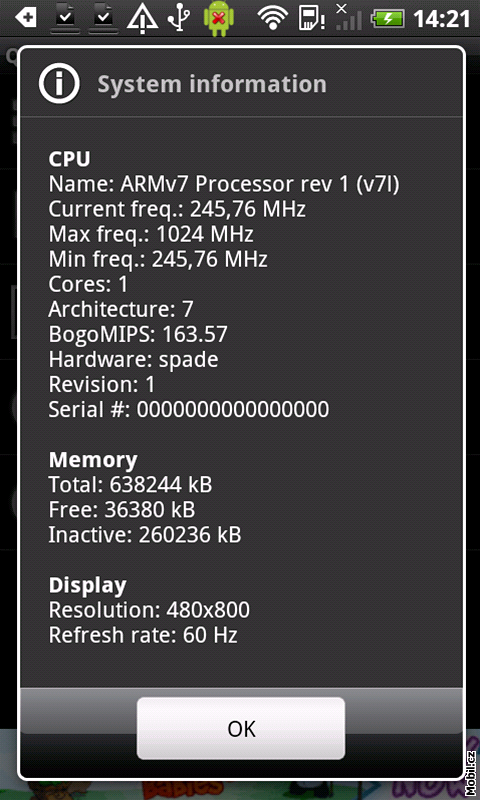480x800 pixels.
Task: Click the System information title text
Action: (x=212, y=84)
